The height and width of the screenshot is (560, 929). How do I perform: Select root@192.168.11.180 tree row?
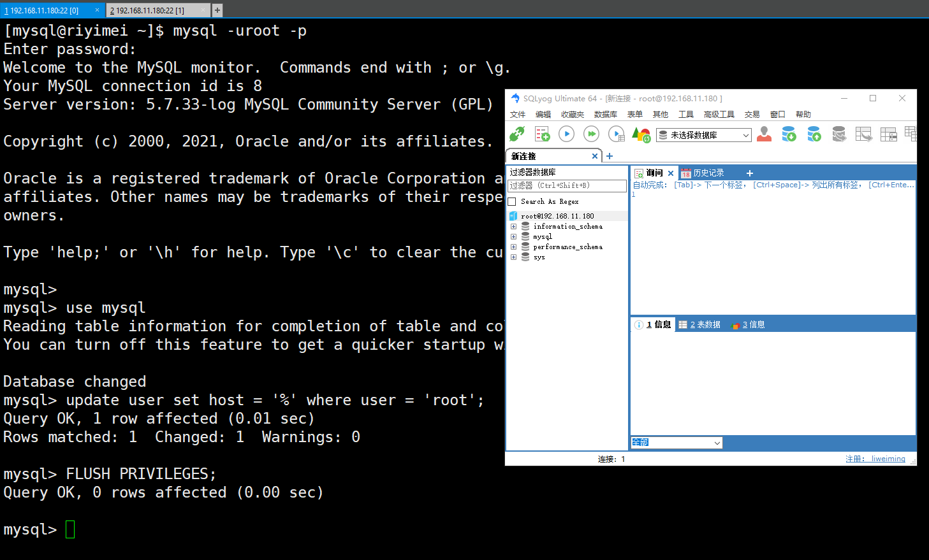click(x=567, y=216)
